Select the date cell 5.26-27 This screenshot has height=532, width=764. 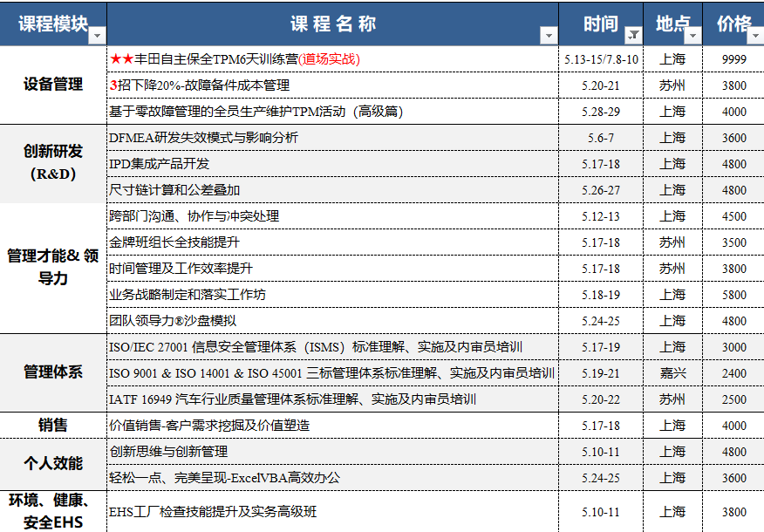(601, 190)
